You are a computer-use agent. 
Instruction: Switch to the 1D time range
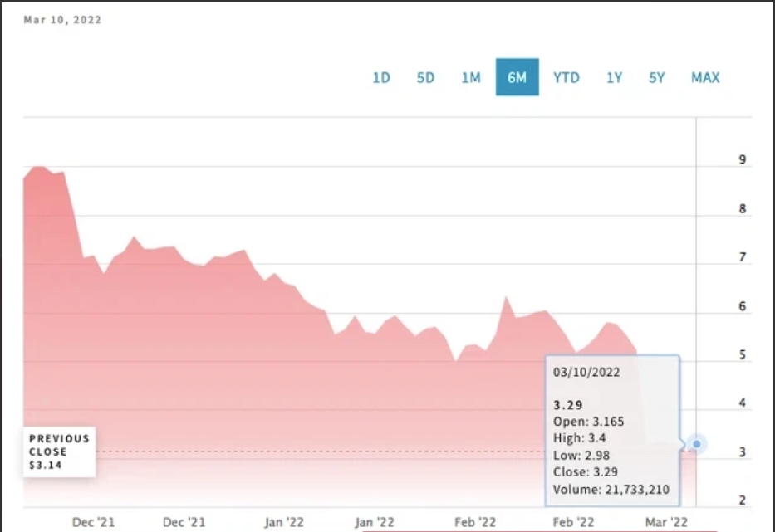point(380,77)
